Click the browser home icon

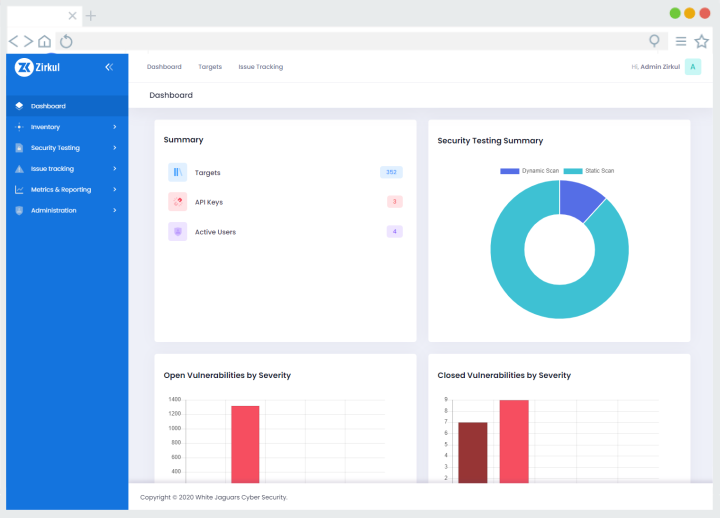pos(45,41)
